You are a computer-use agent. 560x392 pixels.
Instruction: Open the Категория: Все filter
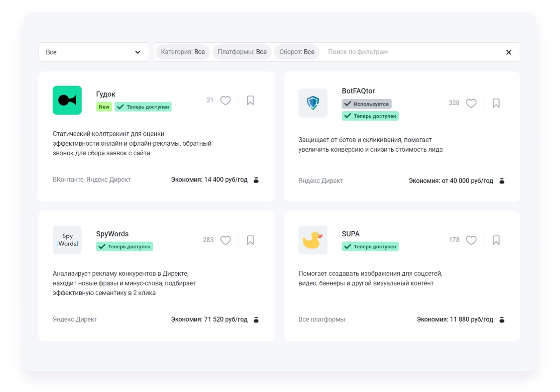[183, 52]
